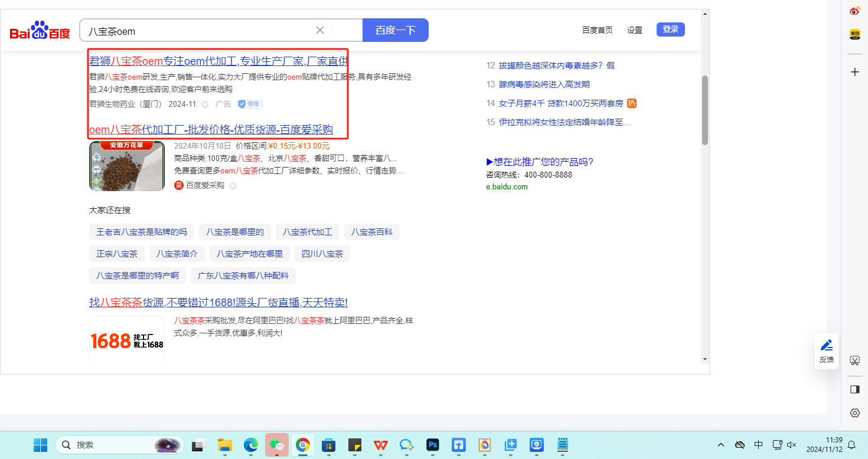Click the Baidu logo
This screenshot has width=868, height=459.
[x=40, y=30]
